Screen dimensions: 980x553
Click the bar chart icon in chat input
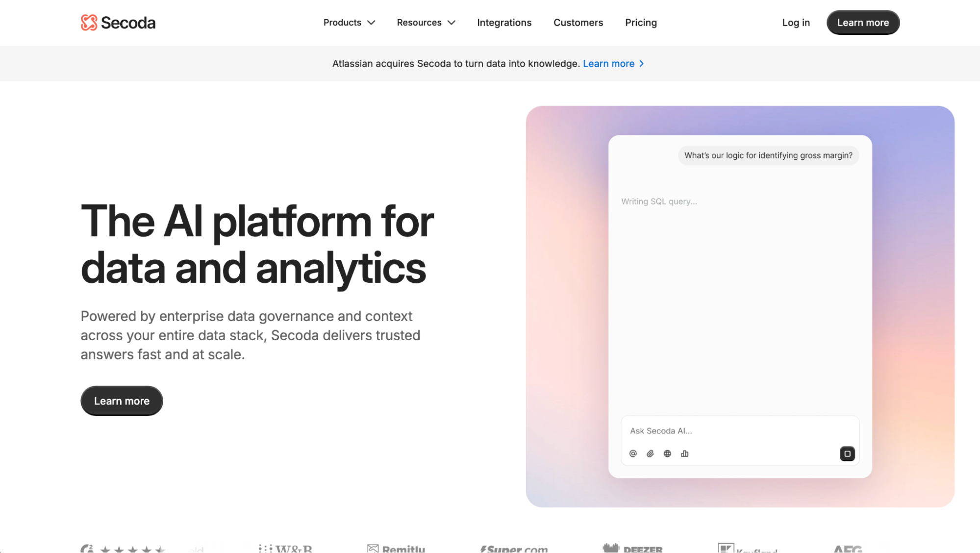(684, 453)
